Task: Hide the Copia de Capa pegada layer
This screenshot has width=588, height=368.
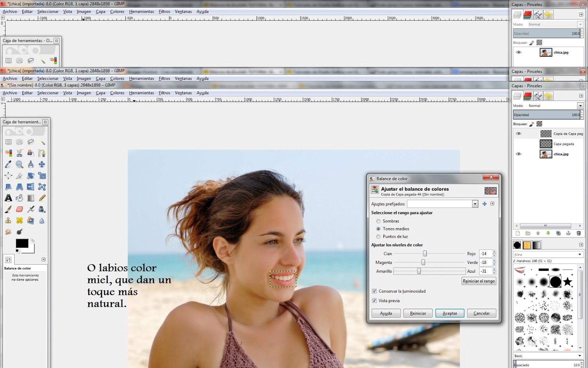Action: (x=519, y=134)
